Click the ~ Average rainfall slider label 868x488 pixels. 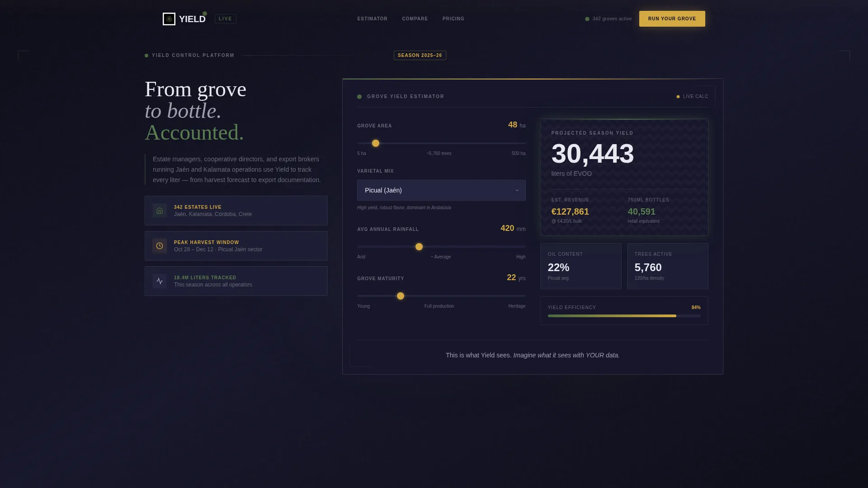coord(441,257)
